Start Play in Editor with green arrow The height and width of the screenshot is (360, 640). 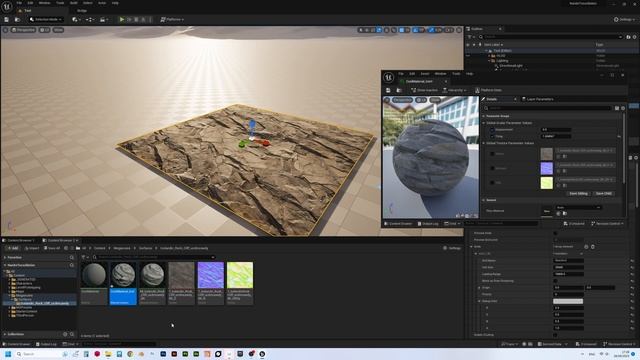pos(122,19)
